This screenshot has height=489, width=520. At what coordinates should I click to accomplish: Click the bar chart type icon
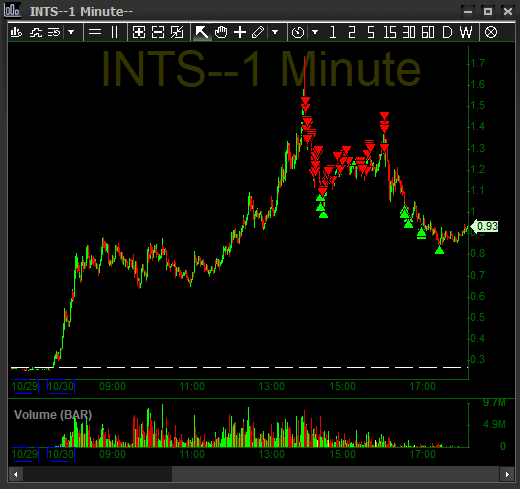coord(16,32)
